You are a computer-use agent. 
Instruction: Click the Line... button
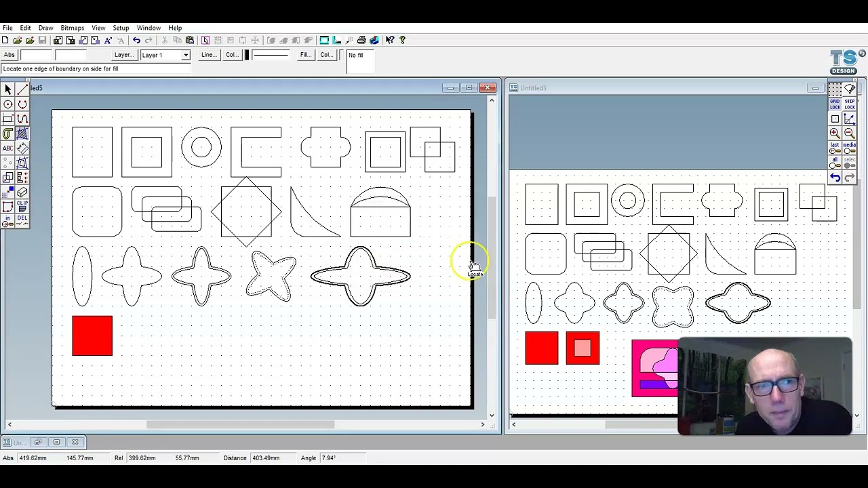tap(209, 55)
